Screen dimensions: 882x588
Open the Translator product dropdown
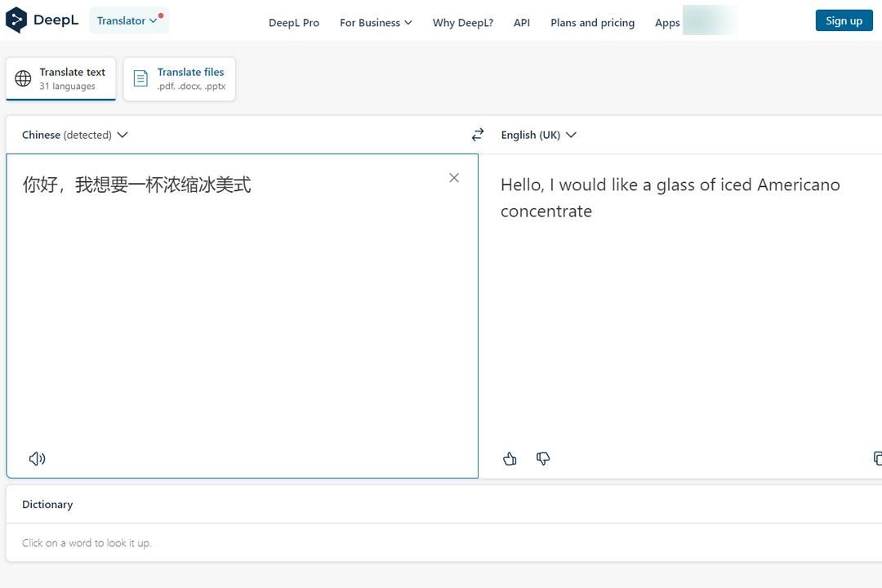coord(129,20)
